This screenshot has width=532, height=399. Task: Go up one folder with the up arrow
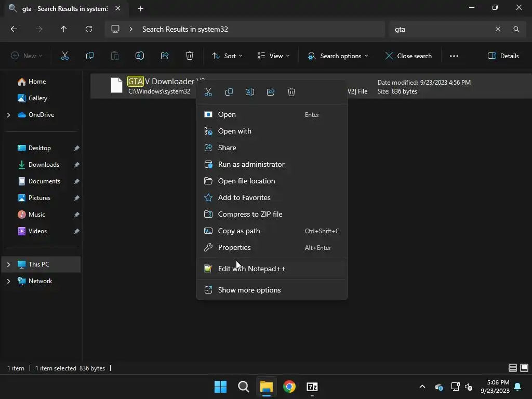64,29
